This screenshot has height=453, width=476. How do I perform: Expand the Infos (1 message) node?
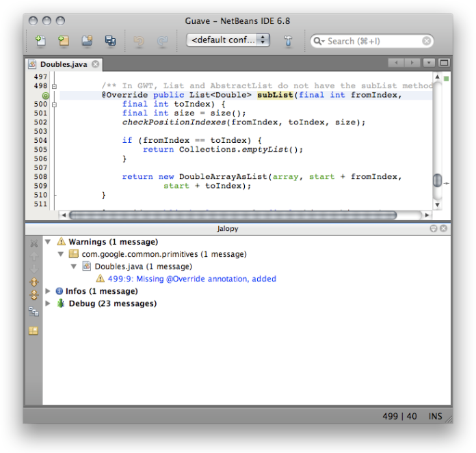pyautogui.click(x=48, y=291)
